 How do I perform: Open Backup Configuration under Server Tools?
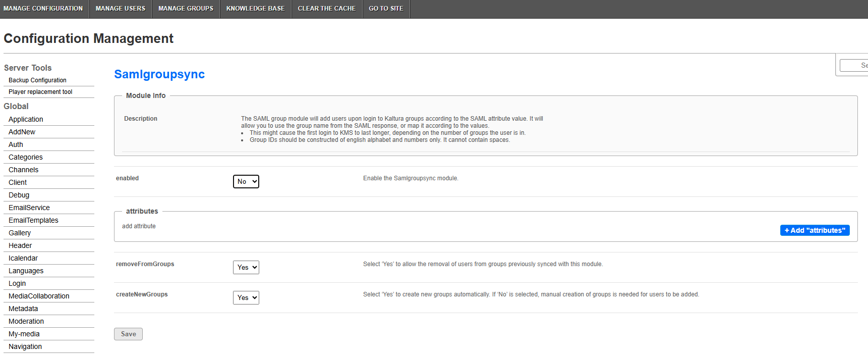37,80
